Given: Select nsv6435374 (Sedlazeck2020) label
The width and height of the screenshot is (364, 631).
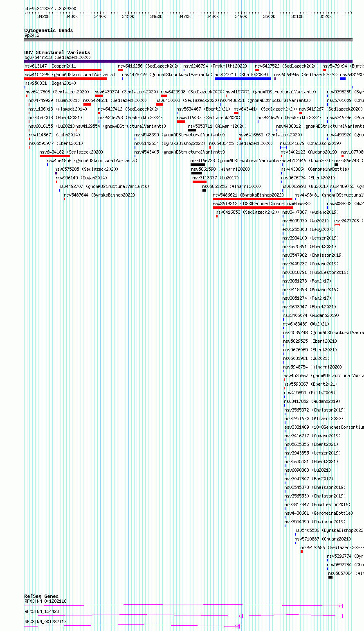Looking at the screenshot, I should click(x=126, y=92).
